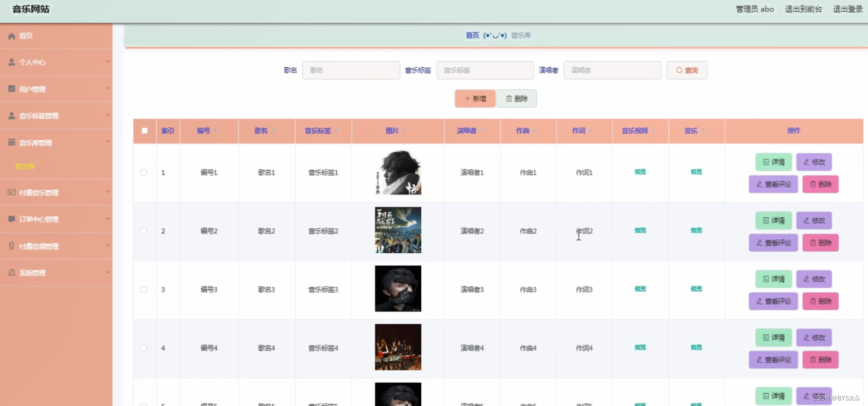The height and width of the screenshot is (406, 868).
Task: Click the chat icon beside 订单中心管理
Action: (x=12, y=219)
